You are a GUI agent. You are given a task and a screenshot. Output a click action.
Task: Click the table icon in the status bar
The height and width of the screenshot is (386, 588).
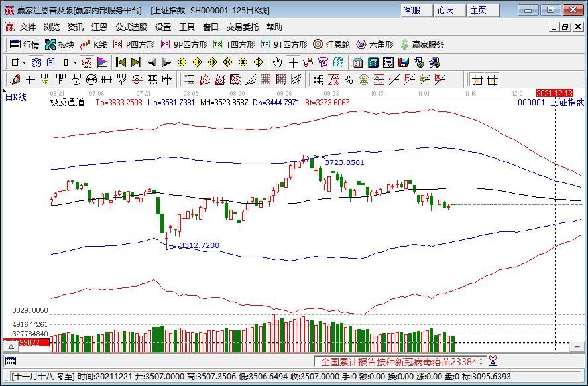pos(11,361)
